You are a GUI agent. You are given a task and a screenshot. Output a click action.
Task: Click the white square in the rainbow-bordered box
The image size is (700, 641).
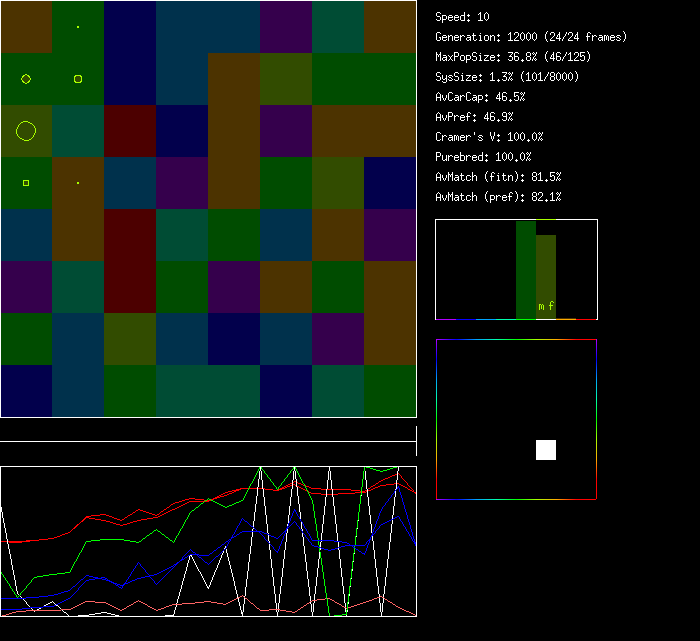click(546, 450)
